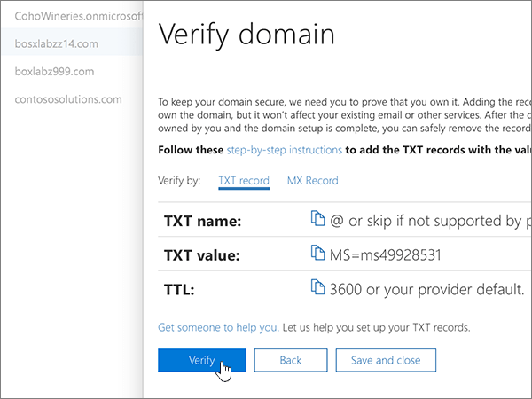Select the boxslabzz14.com domain
Screen dimensions: 532x399
pyautogui.click(x=57, y=43)
